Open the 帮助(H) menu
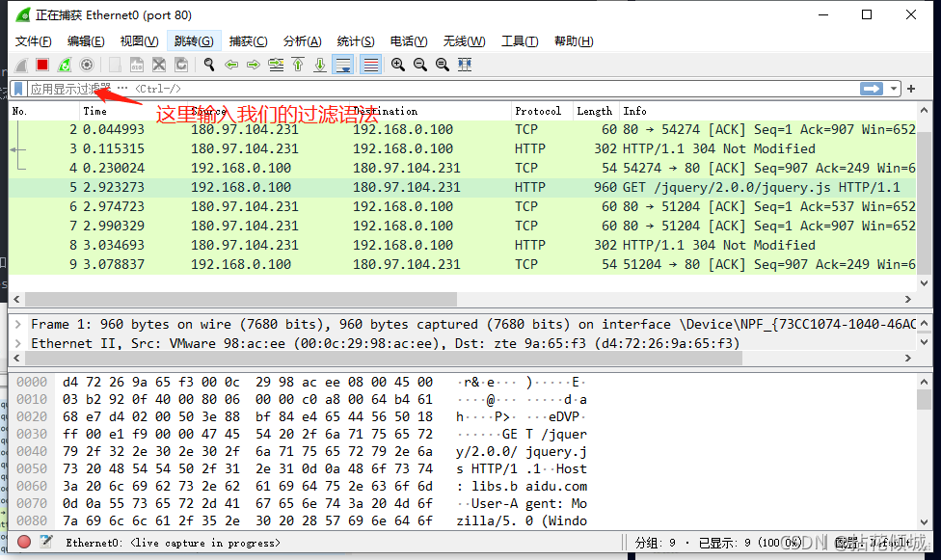 [574, 40]
